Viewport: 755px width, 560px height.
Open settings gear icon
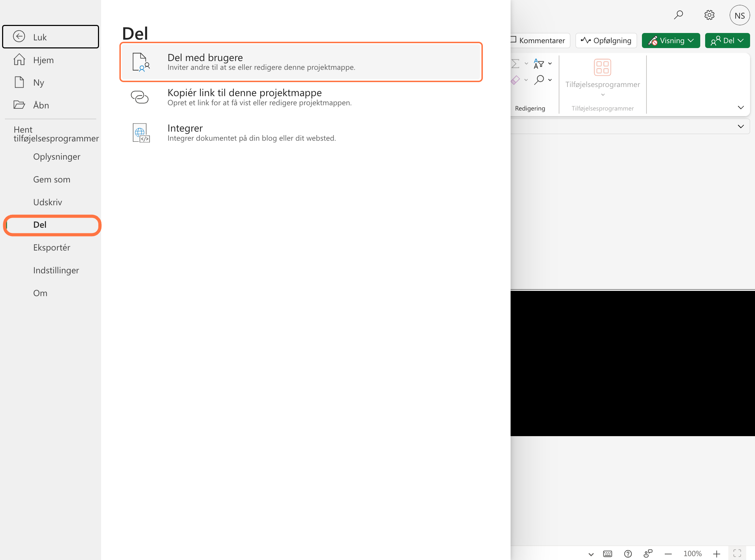click(x=709, y=15)
